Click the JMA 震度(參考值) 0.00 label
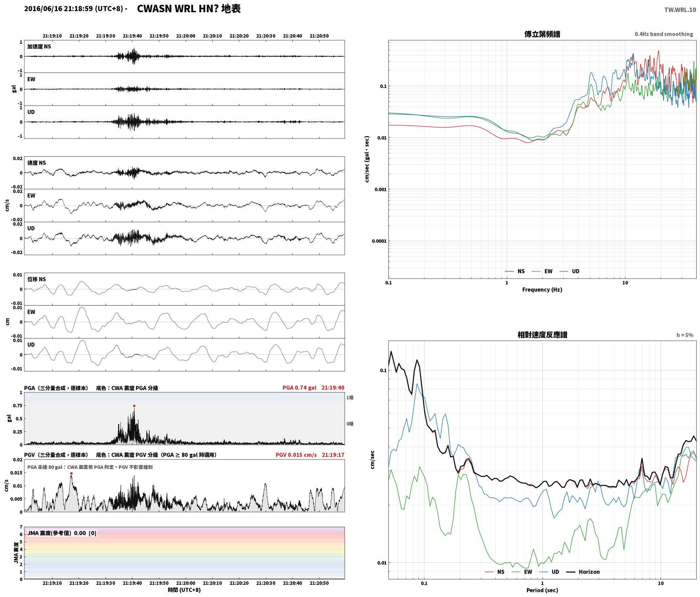Image resolution: width=700 pixels, height=597 pixels. pyautogui.click(x=57, y=533)
